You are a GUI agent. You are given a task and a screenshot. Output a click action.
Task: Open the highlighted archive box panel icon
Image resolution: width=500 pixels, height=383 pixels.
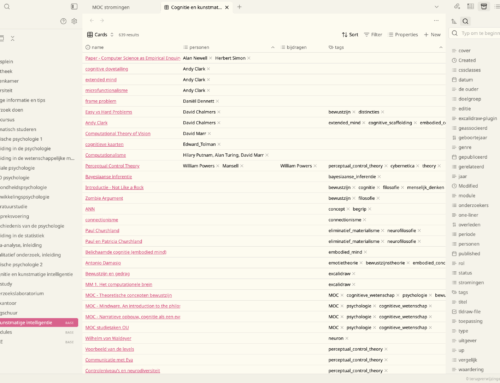tap(484, 6)
